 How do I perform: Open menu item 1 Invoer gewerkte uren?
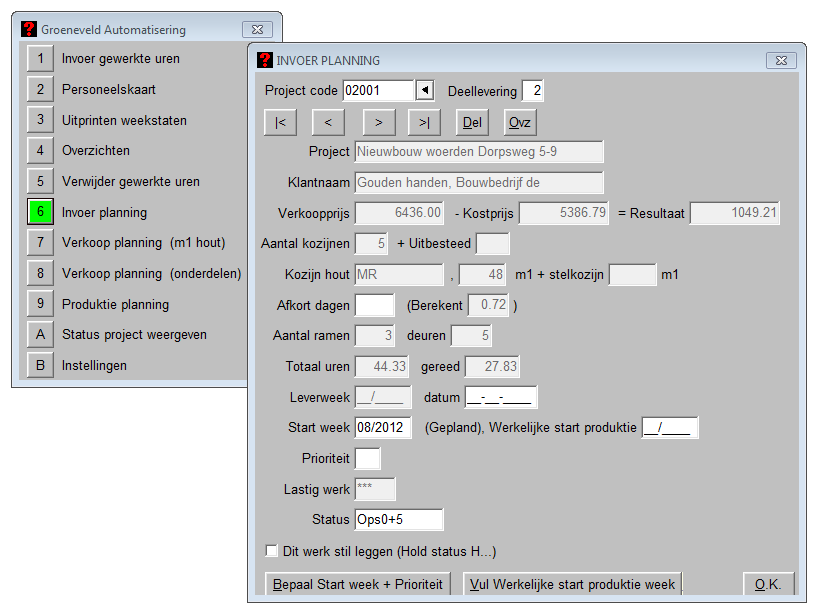pos(40,59)
